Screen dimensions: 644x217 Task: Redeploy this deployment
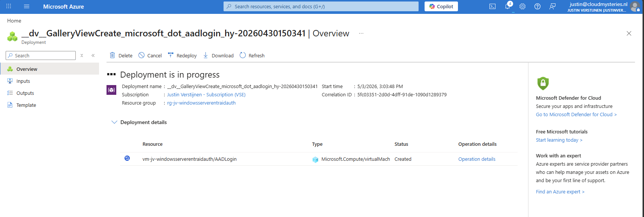(x=182, y=55)
